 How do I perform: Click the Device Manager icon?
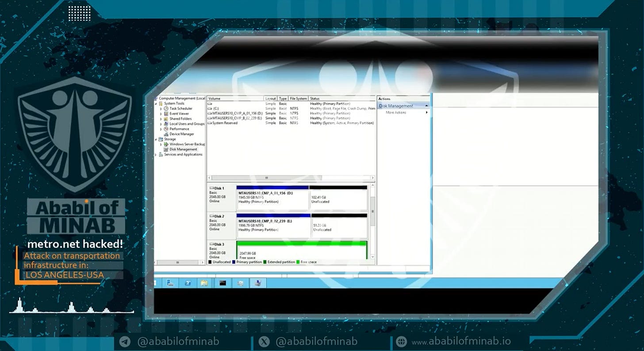pos(166,134)
